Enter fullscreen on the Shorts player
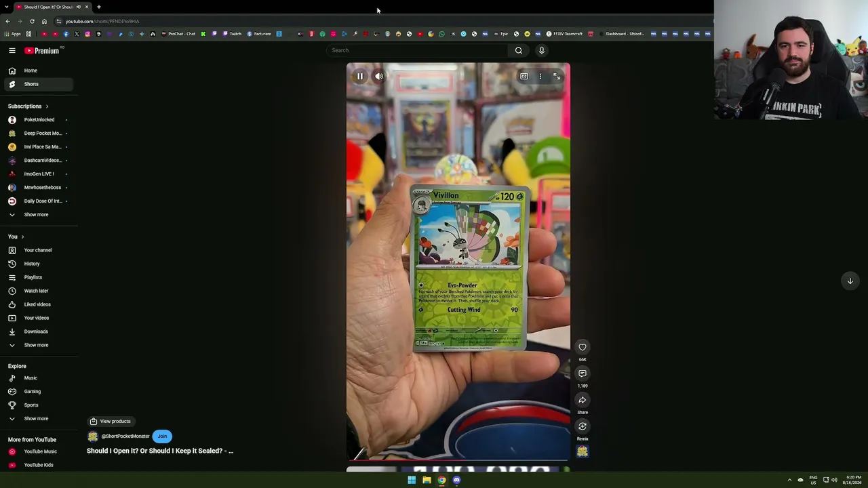The width and height of the screenshot is (868, 488). click(x=556, y=77)
